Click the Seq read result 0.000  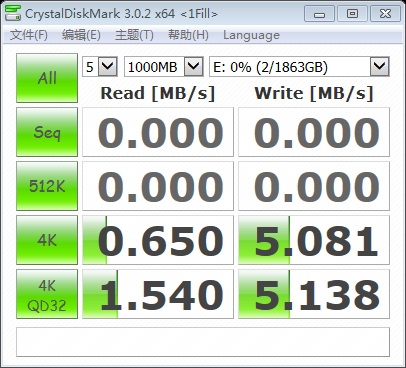158,132
